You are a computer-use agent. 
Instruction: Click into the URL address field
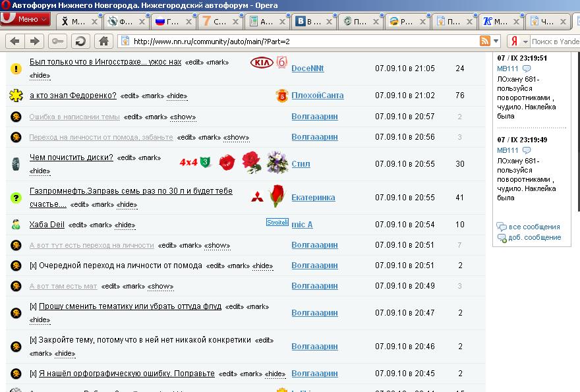click(297, 42)
